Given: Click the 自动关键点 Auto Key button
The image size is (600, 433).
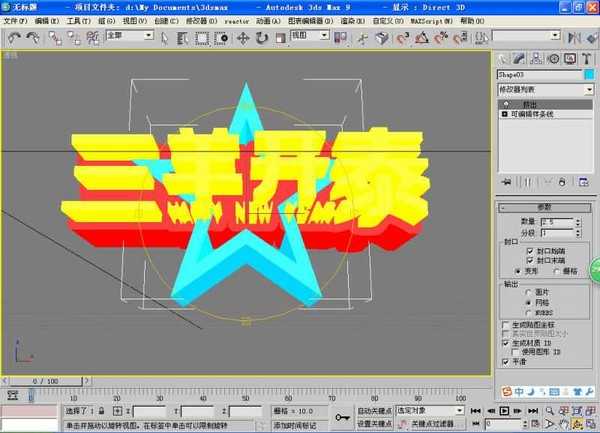Looking at the screenshot, I should pos(375,410).
